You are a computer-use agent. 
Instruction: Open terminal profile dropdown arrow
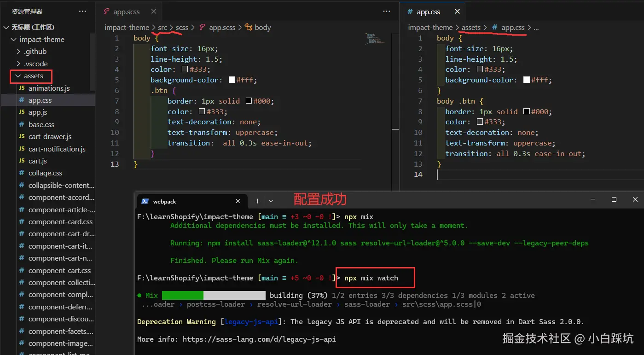point(271,201)
